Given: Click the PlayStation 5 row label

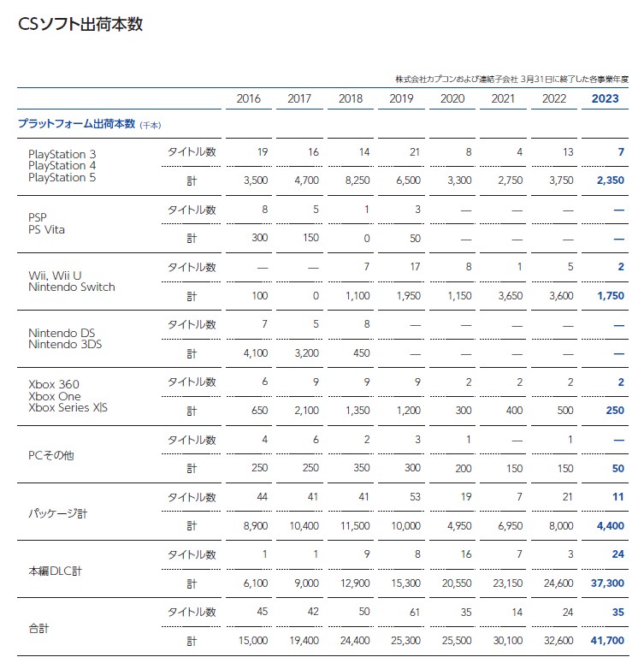Looking at the screenshot, I should point(62,177).
